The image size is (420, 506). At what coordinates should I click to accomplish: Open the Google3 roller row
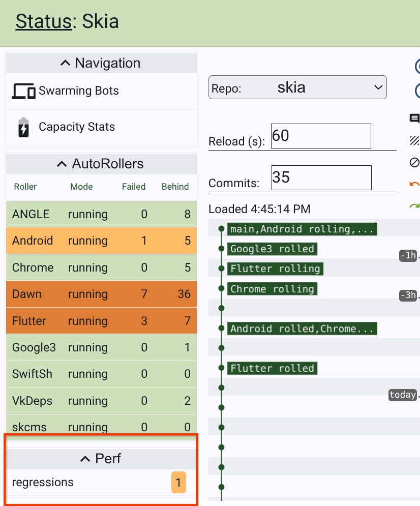(x=101, y=347)
